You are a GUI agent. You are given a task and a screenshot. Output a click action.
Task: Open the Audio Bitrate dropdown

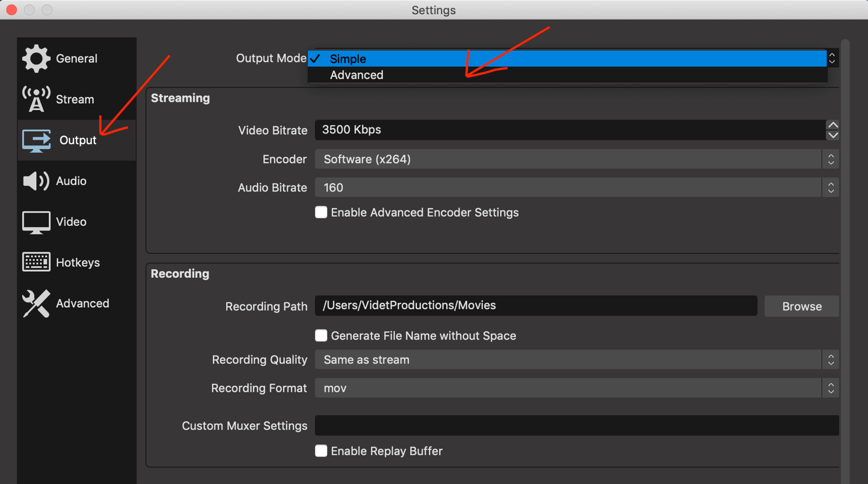(x=577, y=188)
